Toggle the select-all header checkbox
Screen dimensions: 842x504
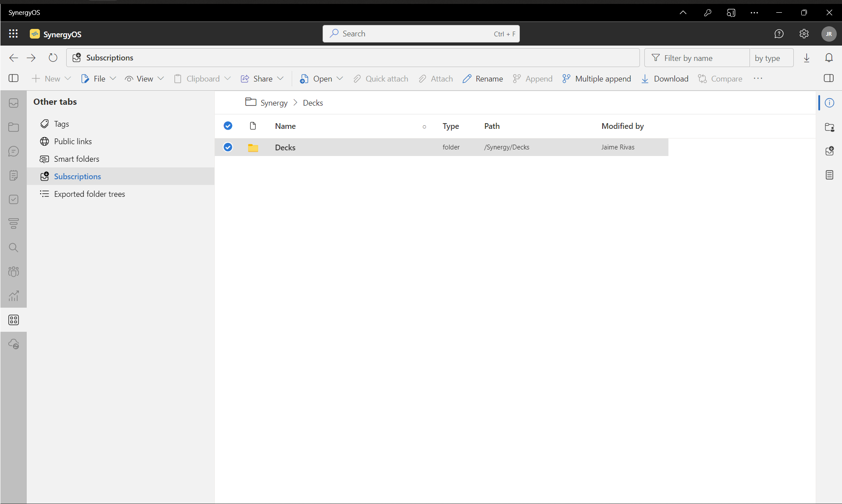(x=228, y=126)
